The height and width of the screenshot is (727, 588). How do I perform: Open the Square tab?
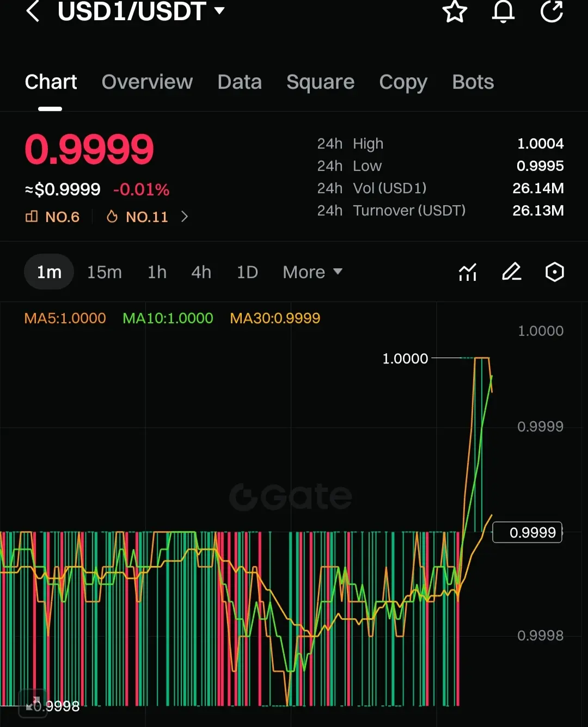pos(320,82)
